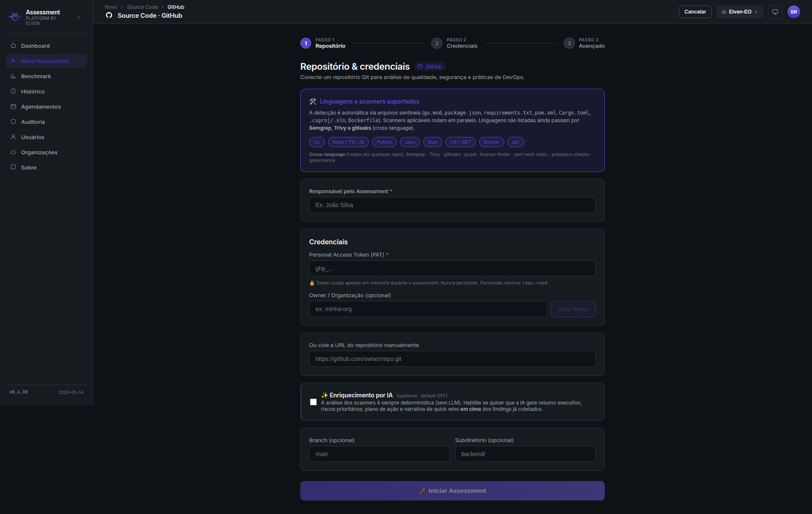Open Agendamentos section
This screenshot has height=514, width=812.
coord(46,107)
